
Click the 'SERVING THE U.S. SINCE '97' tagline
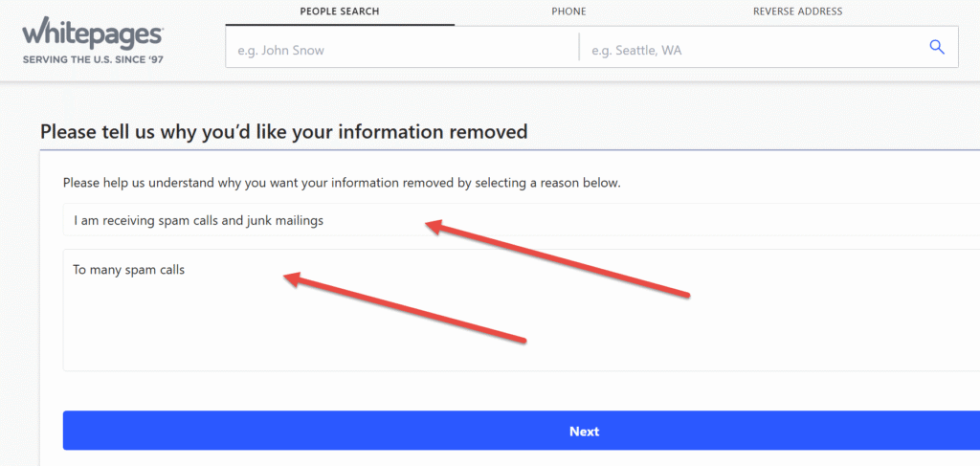pos(93,60)
